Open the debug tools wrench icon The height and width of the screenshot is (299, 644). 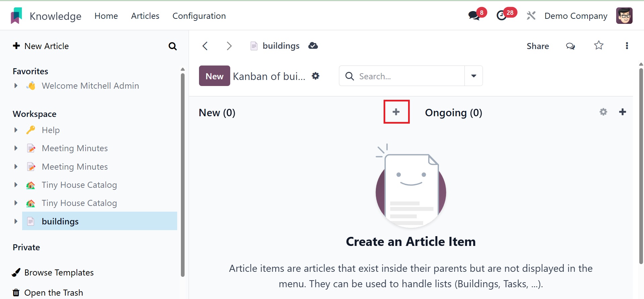coord(531,15)
